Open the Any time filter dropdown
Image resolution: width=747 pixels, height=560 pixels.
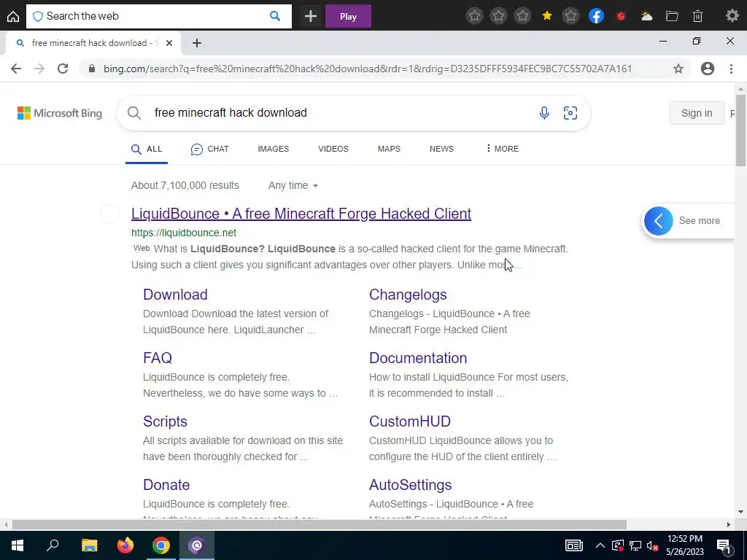pos(293,185)
